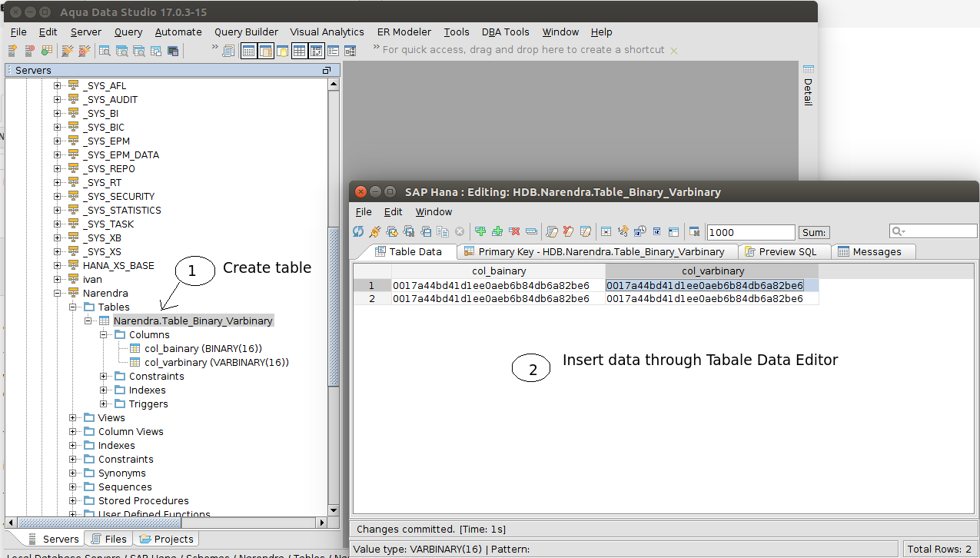Click the red X scroll icon in editor
This screenshot has height=558, width=980.
point(568,231)
